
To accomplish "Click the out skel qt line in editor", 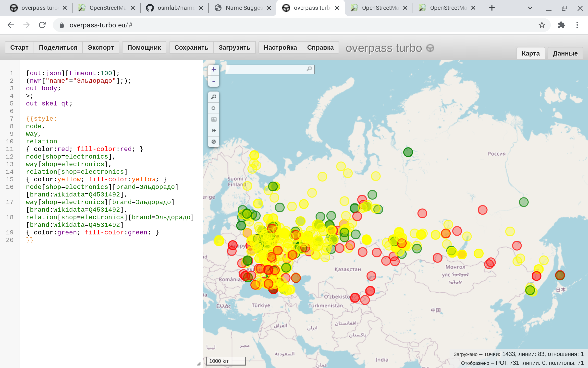I will coord(49,103).
